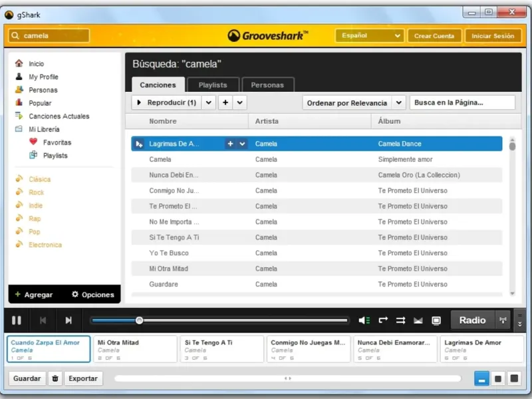This screenshot has height=399, width=532.
Task: Click Agregar in the sidebar footer
Action: point(34,295)
